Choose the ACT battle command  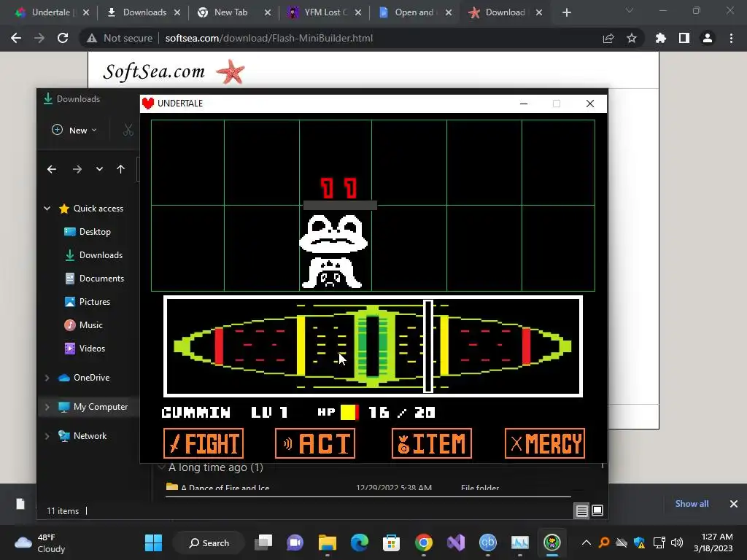[315, 443]
